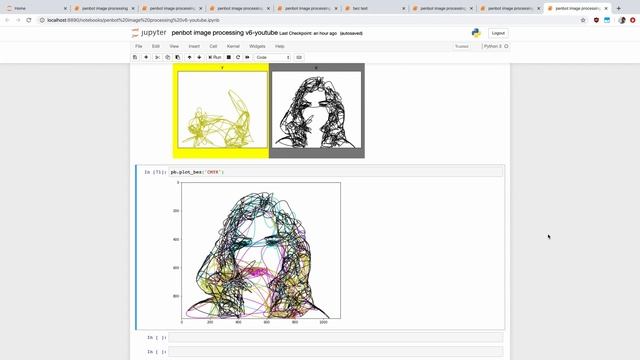
Task: Go back in the browser
Action: point(7,20)
